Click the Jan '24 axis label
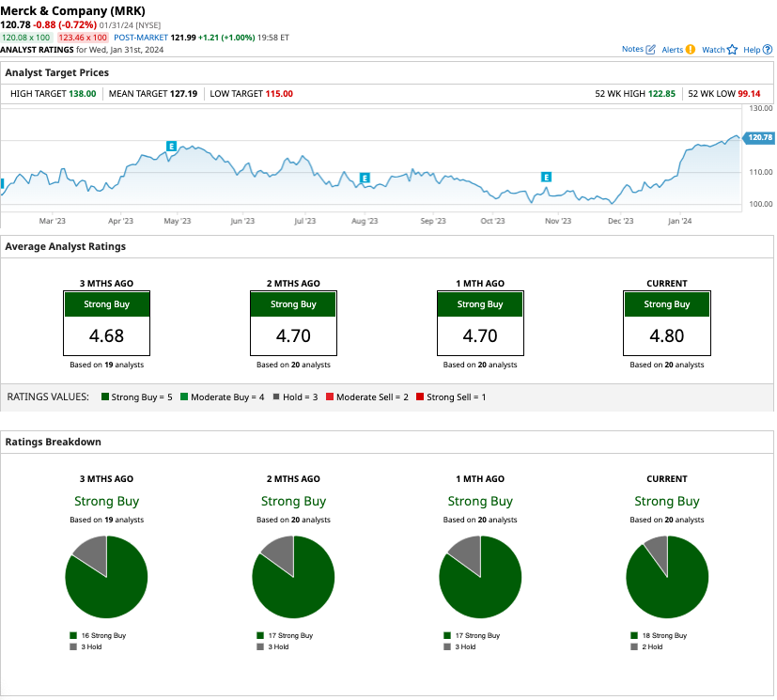The image size is (777, 700). (x=679, y=221)
